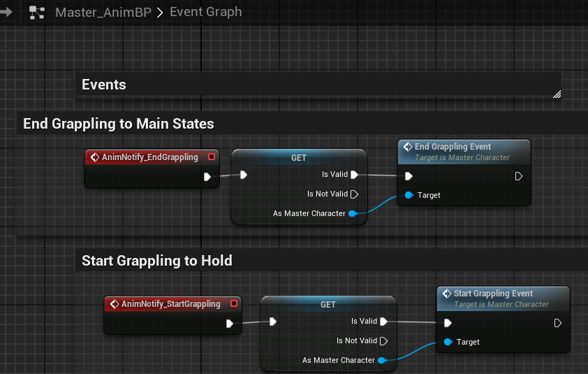This screenshot has height=374, width=588.
Task: Click the End Grappling Event function icon
Action: pos(408,147)
